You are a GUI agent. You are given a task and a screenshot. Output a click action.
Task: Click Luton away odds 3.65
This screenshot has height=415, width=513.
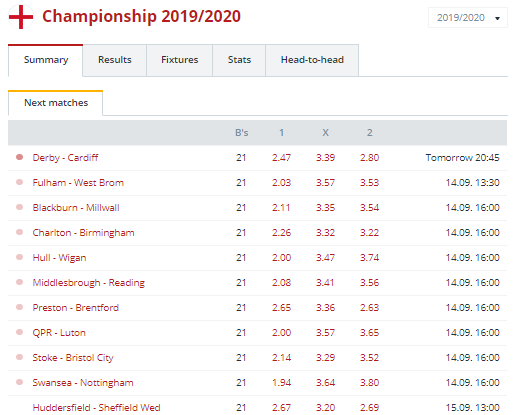point(369,333)
